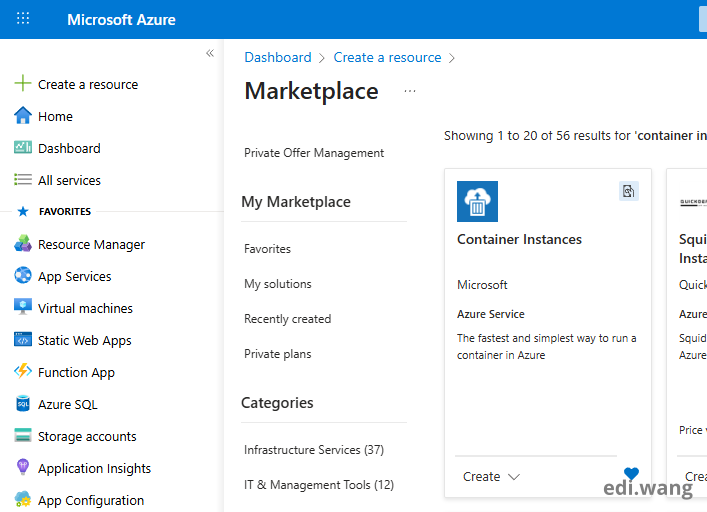Select Recently created in My Marketplace
707x512 pixels.
[287, 319]
